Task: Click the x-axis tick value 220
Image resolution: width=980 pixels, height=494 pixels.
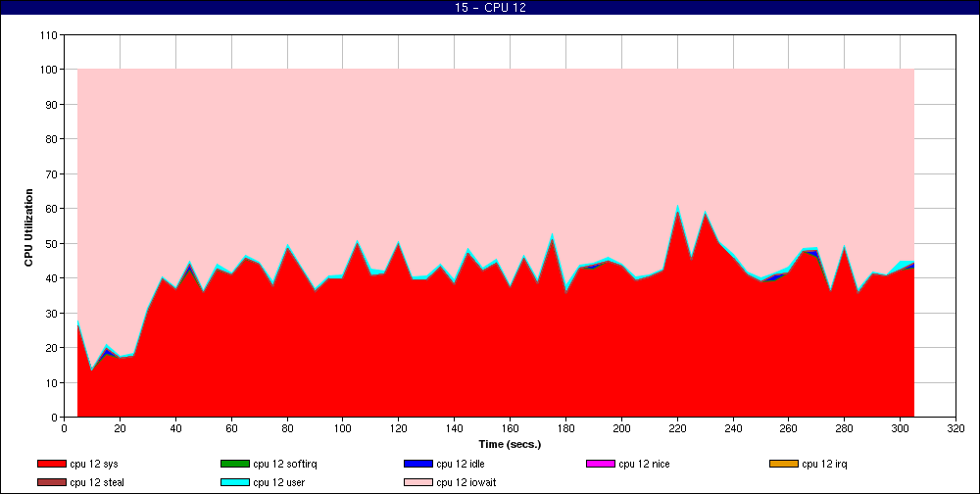Action: (677, 428)
